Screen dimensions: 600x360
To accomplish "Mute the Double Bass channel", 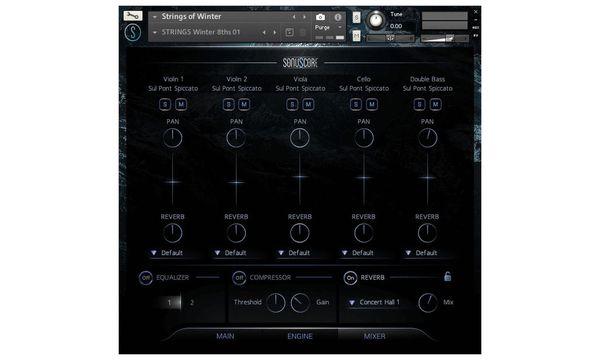I will coord(435,104).
